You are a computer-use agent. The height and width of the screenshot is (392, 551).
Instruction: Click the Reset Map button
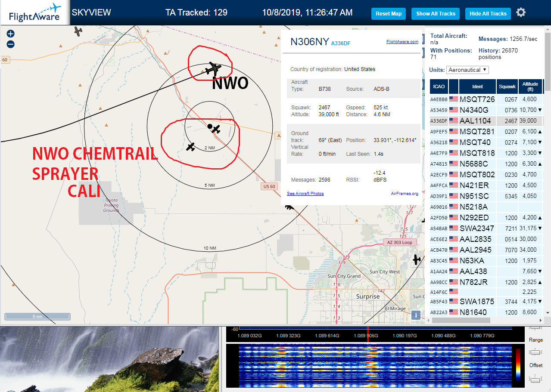pyautogui.click(x=389, y=14)
